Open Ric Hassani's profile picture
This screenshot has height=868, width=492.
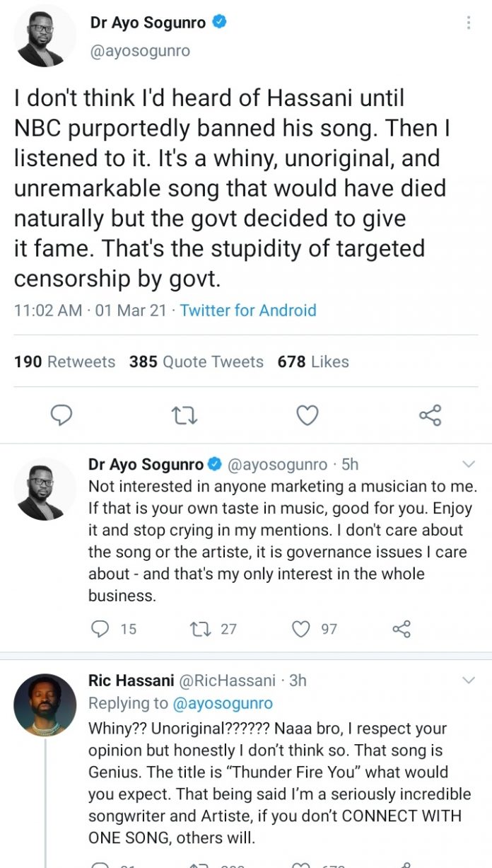coord(45,705)
